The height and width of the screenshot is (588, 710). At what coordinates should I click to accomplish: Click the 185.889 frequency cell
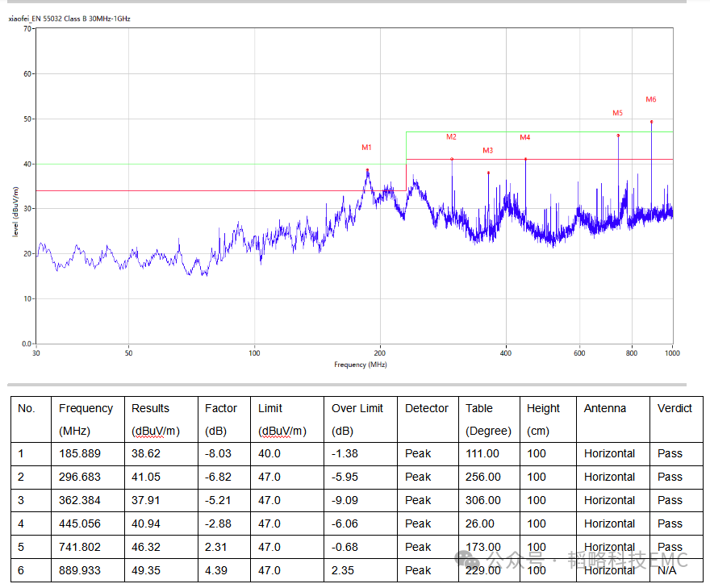tap(80, 454)
